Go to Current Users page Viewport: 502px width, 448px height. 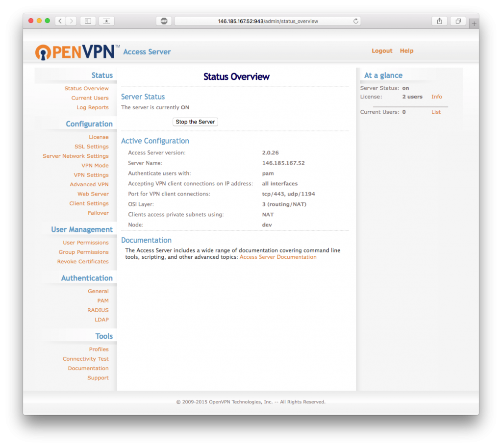pyautogui.click(x=90, y=98)
